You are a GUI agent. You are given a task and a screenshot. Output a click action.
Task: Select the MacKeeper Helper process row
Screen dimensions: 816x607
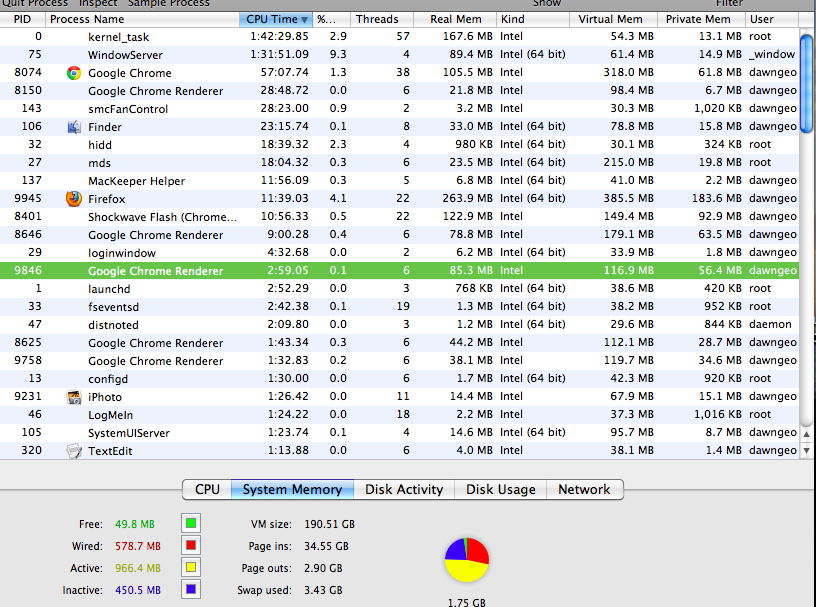point(399,181)
